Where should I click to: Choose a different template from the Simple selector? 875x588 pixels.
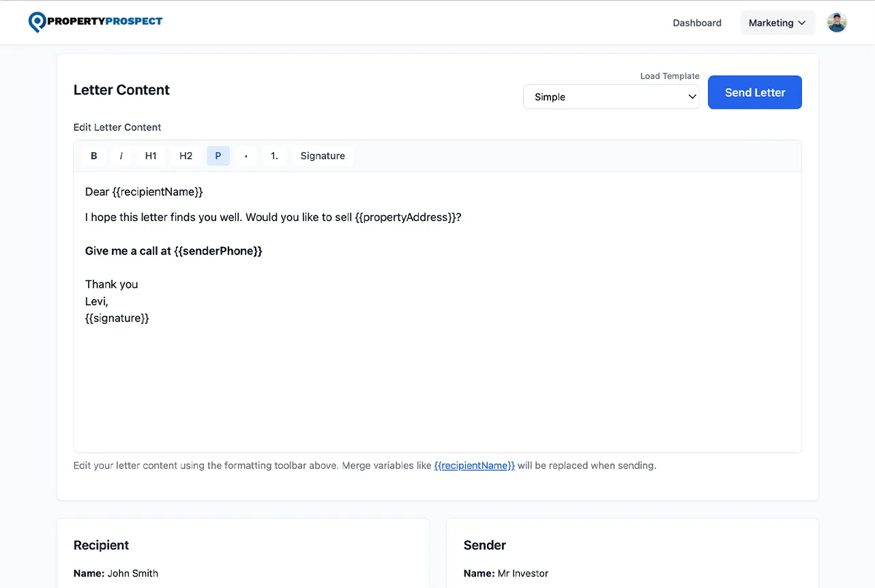[611, 97]
